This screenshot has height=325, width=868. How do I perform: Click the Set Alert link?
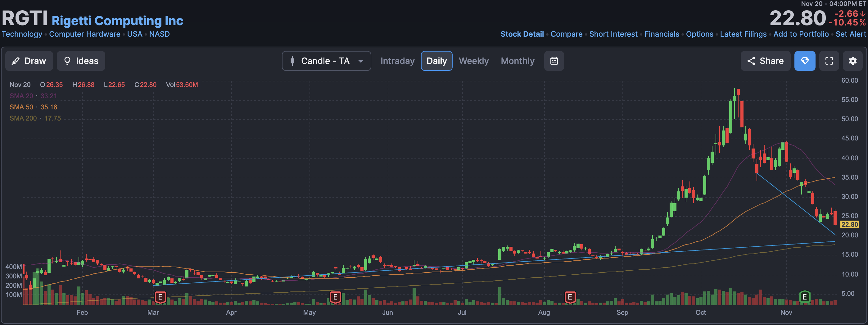click(851, 34)
